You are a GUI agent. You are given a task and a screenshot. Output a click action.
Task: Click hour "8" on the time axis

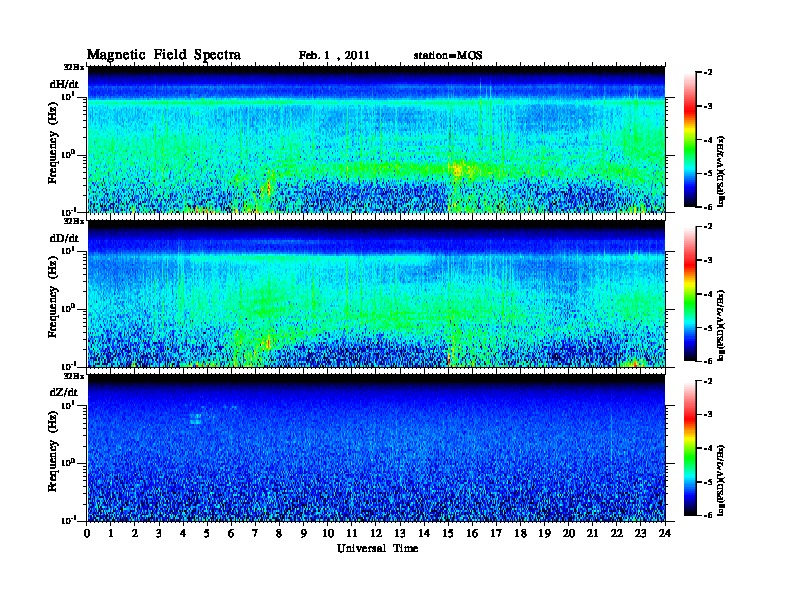[279, 533]
